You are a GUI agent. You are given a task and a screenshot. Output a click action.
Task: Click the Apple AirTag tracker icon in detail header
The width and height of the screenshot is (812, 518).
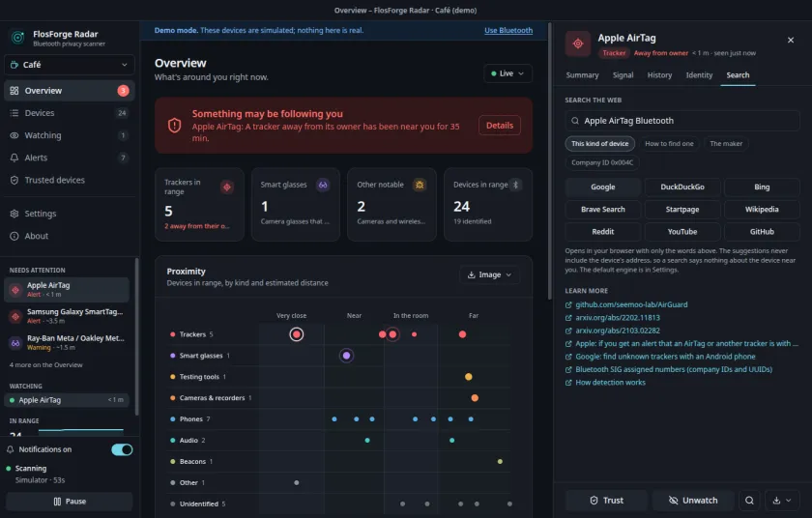[578, 44]
